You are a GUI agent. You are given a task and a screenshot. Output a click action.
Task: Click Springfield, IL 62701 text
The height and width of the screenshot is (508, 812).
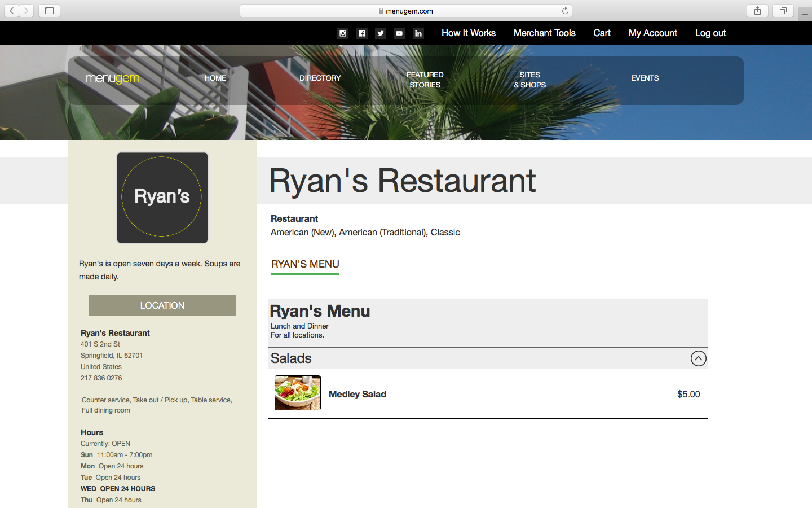tap(112, 356)
